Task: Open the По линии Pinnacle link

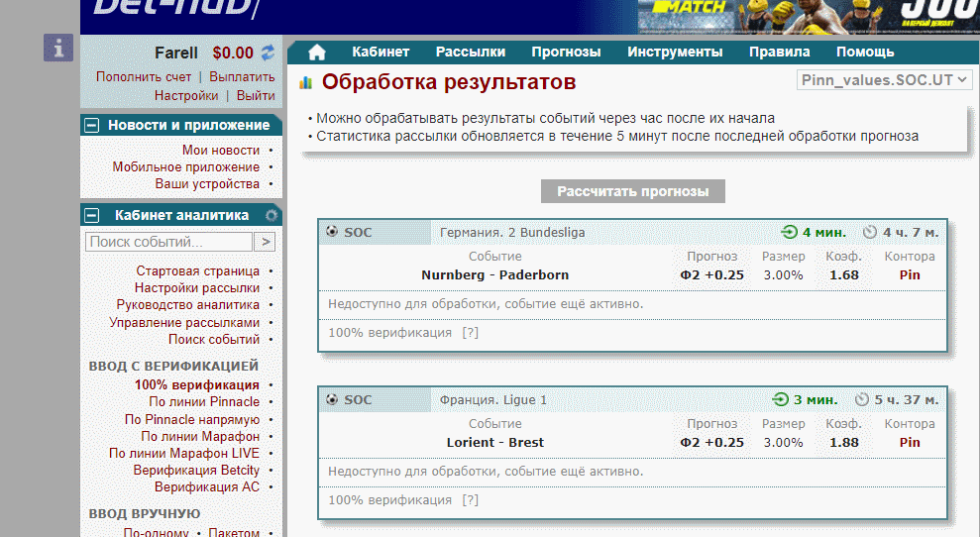Action: click(x=204, y=402)
